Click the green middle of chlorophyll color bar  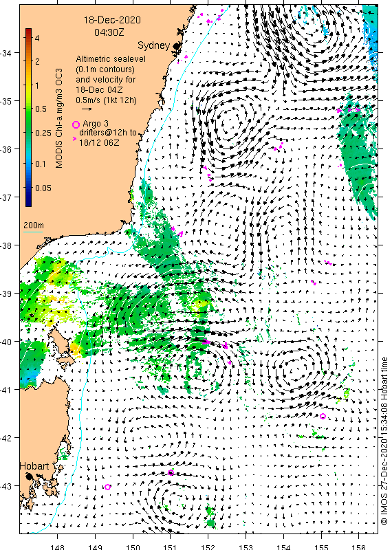click(x=28, y=119)
